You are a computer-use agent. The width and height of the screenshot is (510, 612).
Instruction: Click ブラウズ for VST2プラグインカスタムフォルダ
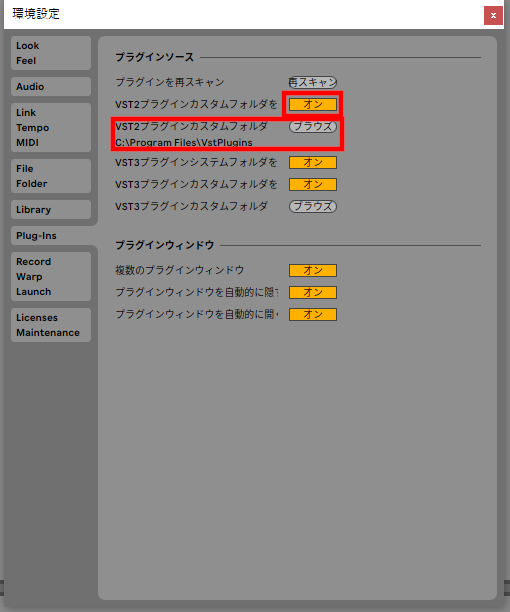pos(313,126)
